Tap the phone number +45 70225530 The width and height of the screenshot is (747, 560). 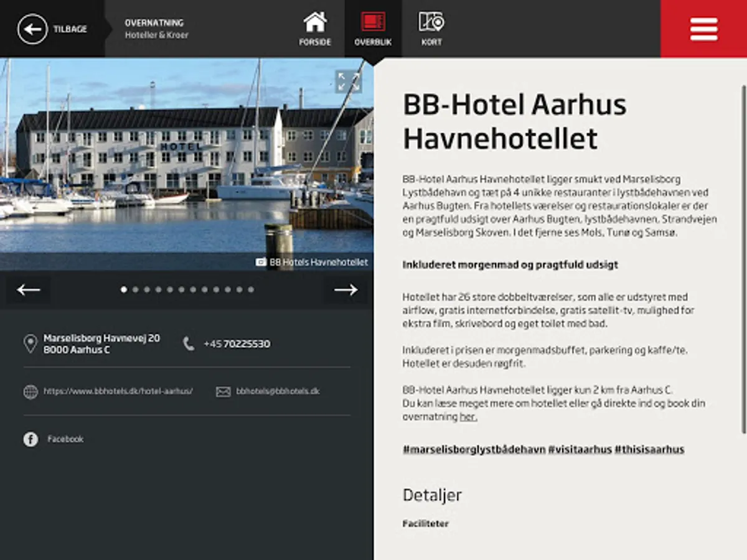237,343
